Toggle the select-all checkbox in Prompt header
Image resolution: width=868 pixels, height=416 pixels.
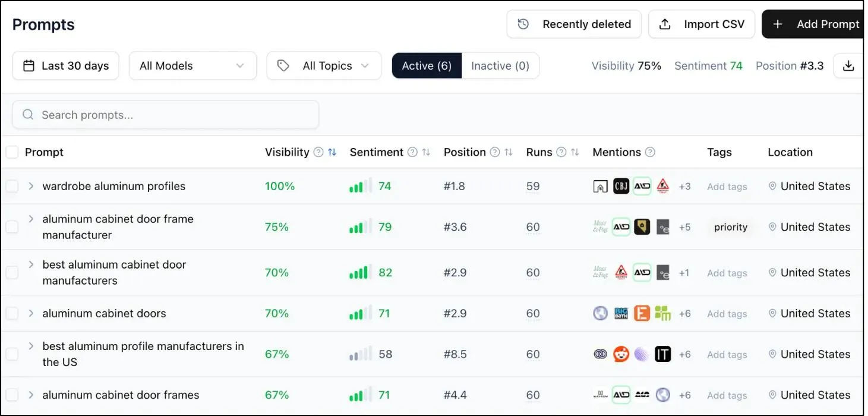pos(12,152)
